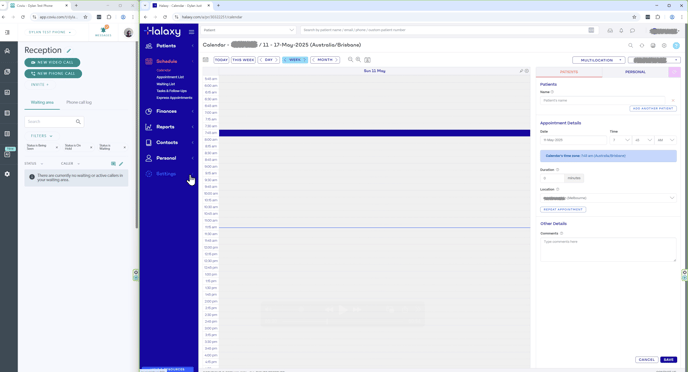Screen dimensions: 688x372
Task: Bookmark page in Halaxy browser star icon
Action: tap(634, 17)
